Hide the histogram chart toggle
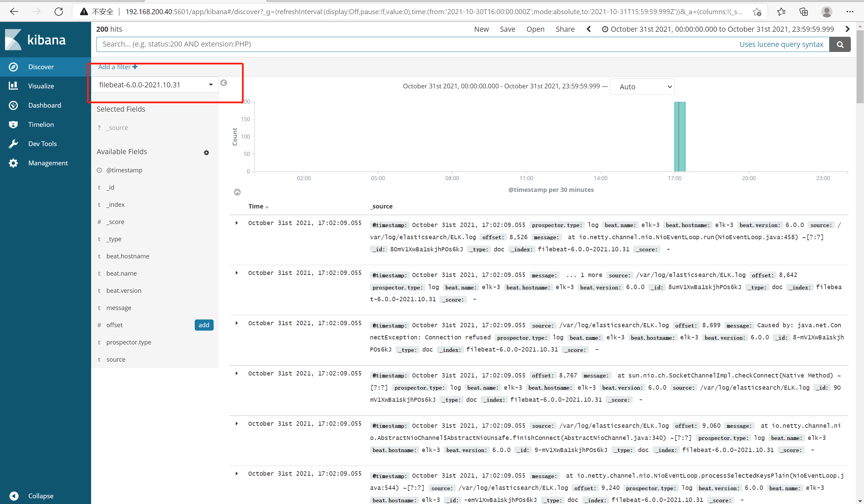This screenshot has height=504, width=864. tap(237, 192)
